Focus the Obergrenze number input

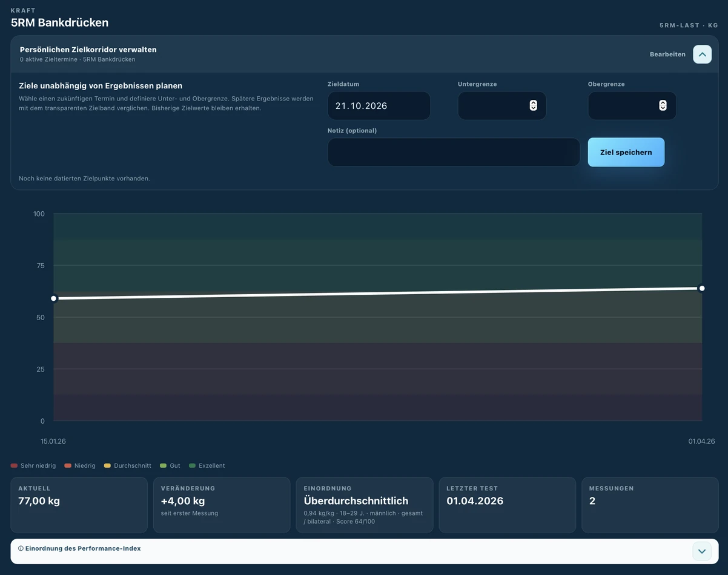click(x=632, y=106)
